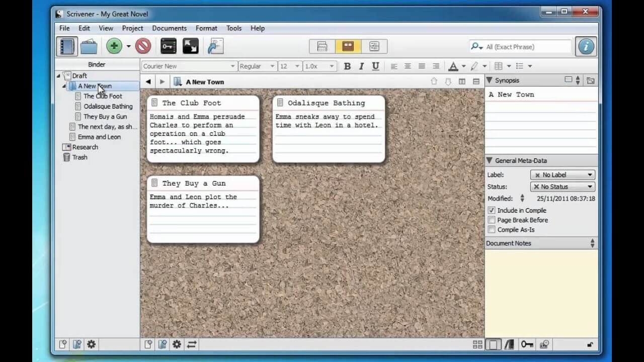Open the table insert dropdown
Image resolution: width=644 pixels, height=362 pixels.
tap(509, 66)
